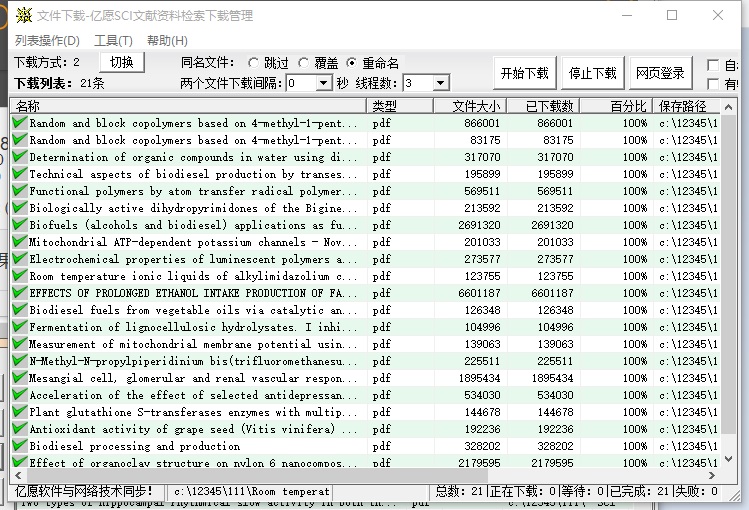749x510 pixels.
Task: Open the 列表操作(D) menu
Action: pyautogui.click(x=47, y=41)
